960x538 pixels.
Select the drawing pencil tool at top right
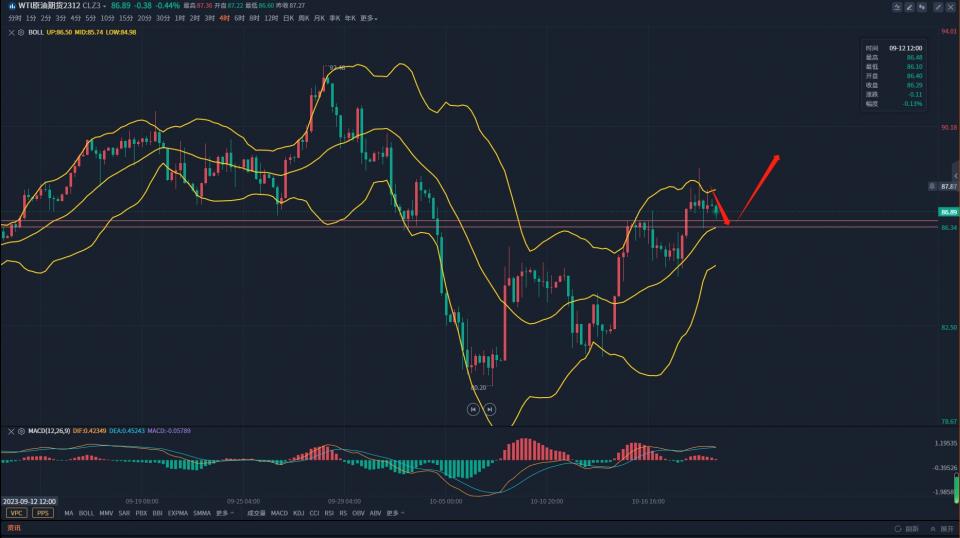tap(909, 7)
